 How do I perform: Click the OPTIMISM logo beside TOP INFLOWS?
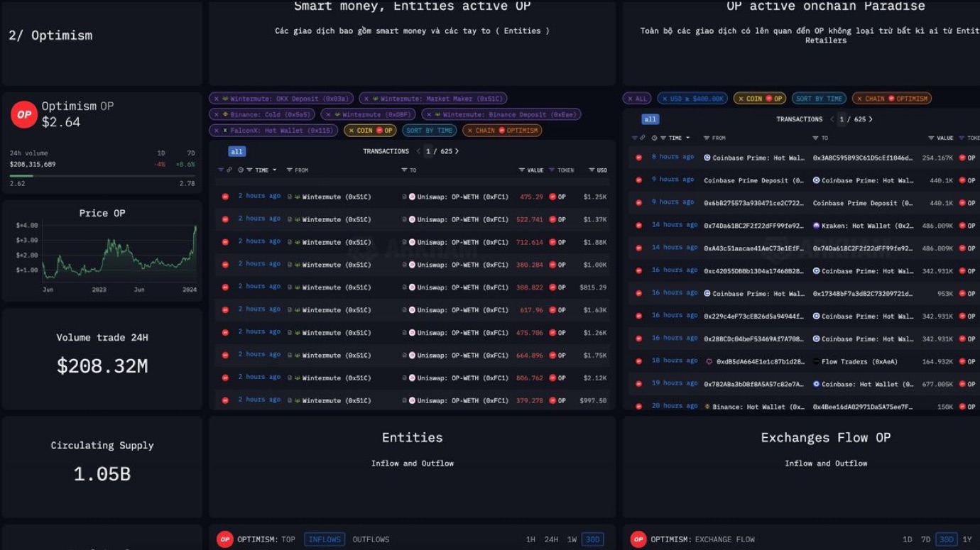click(x=225, y=539)
